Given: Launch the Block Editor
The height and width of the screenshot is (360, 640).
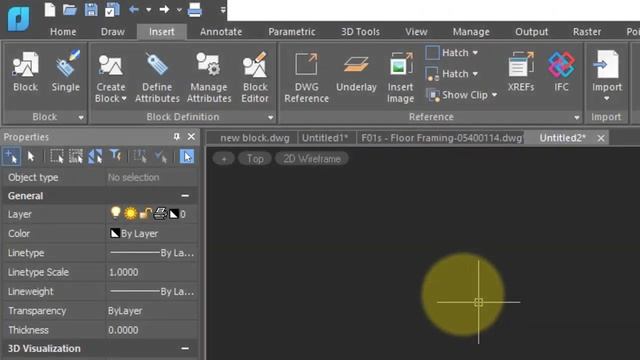Looking at the screenshot, I should (x=255, y=77).
